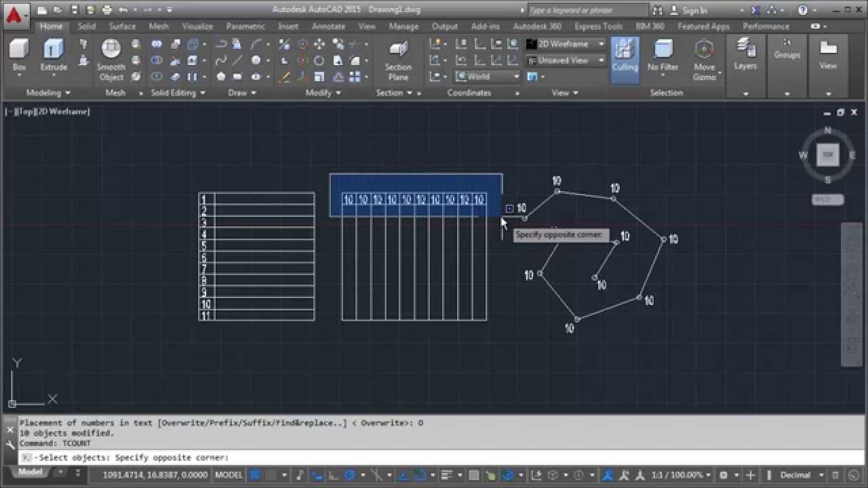Toggle the MODEL space button
This screenshot has width=868, height=488.
tap(229, 475)
